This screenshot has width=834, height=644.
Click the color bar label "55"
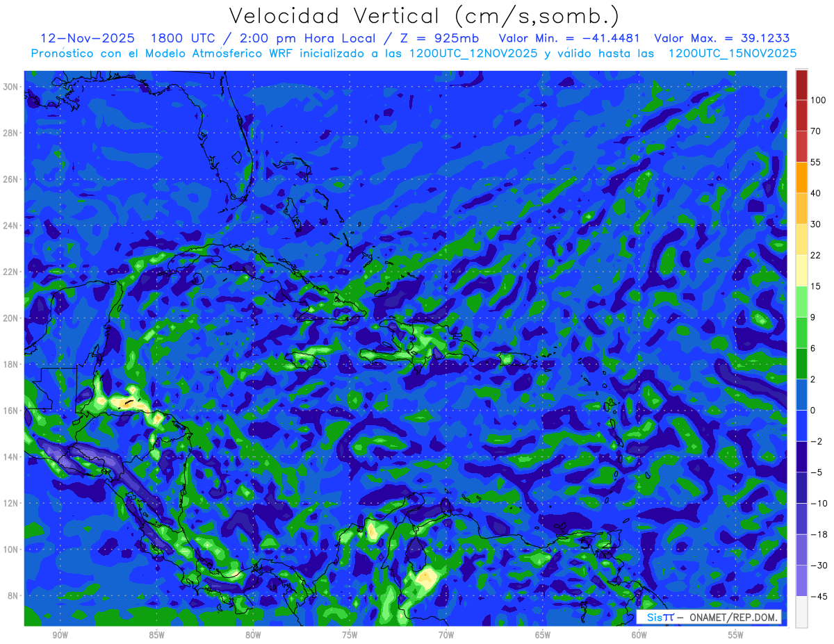pos(816,163)
